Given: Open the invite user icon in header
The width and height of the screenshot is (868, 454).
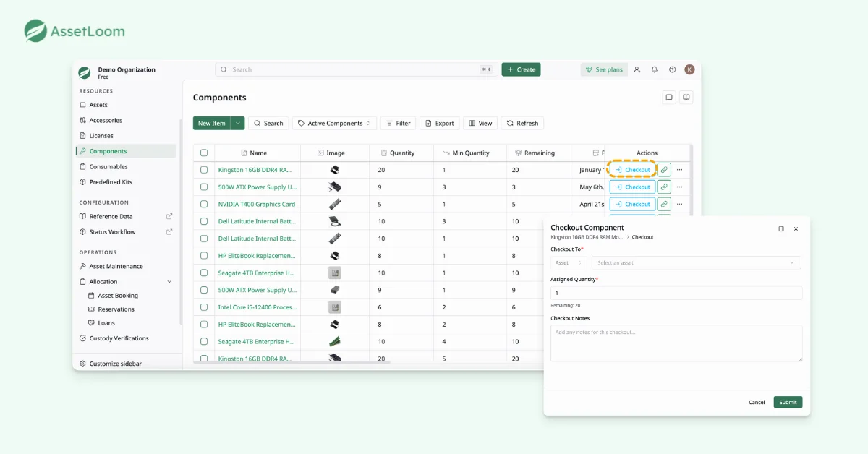Looking at the screenshot, I should coord(637,69).
